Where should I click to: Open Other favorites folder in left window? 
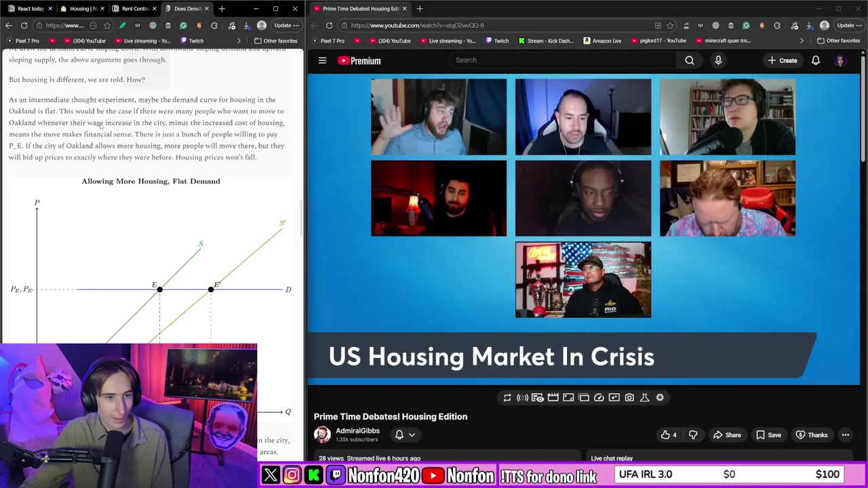coord(275,41)
